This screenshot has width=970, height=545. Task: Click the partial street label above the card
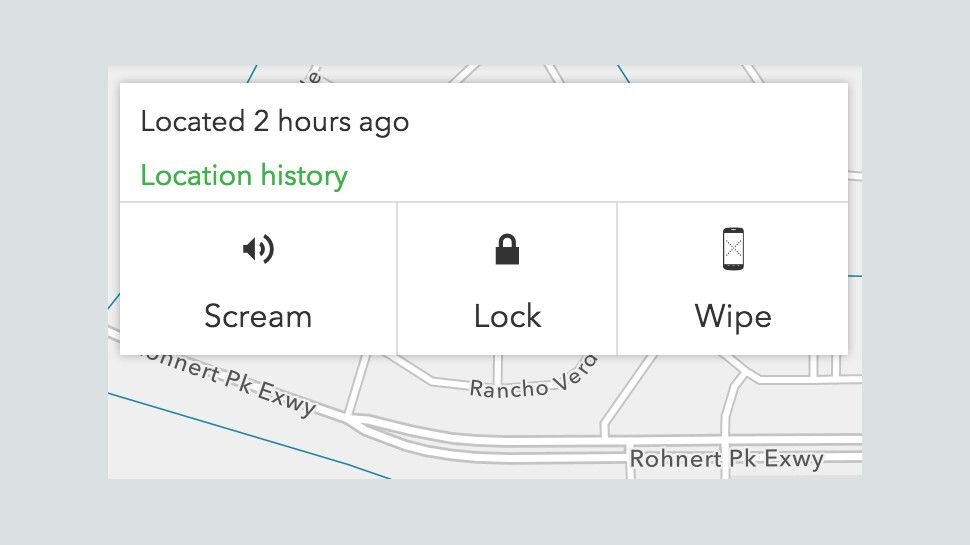point(311,75)
